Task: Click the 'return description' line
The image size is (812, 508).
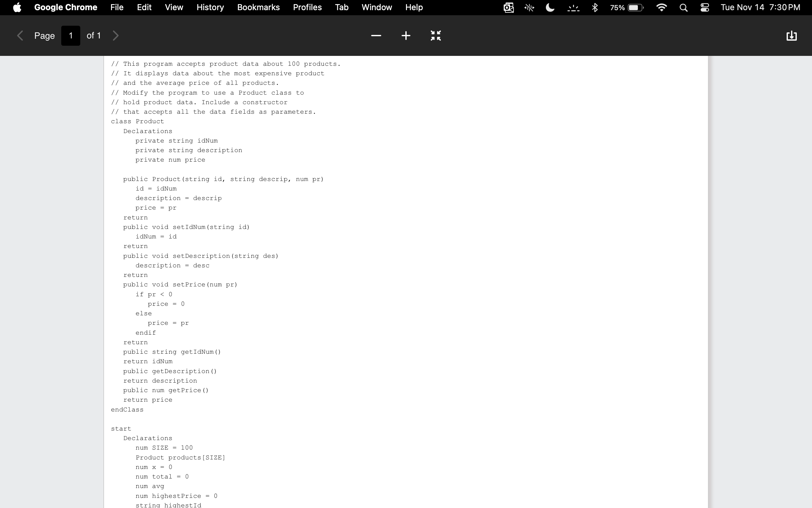Action: (160, 381)
